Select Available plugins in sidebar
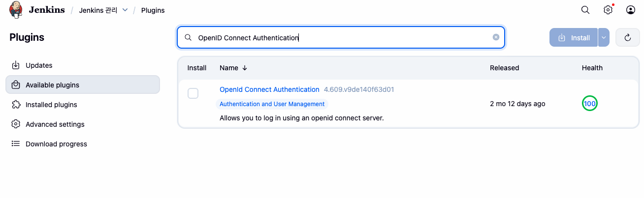This screenshot has height=198, width=644. point(83,85)
